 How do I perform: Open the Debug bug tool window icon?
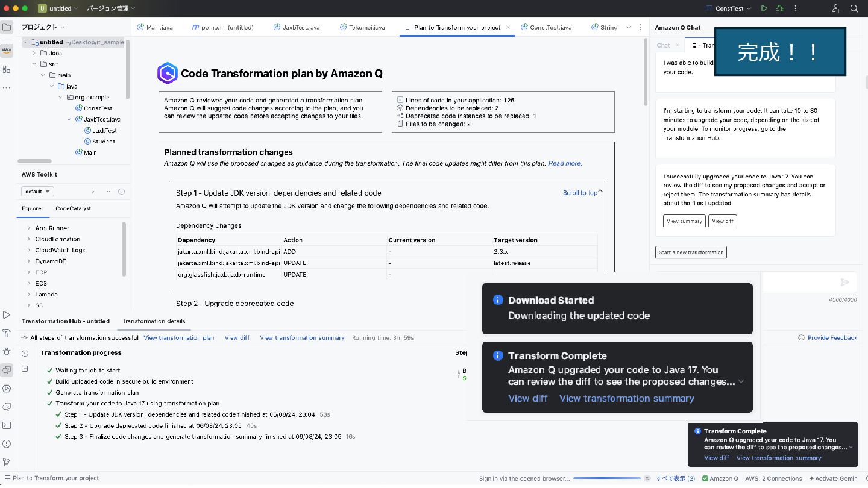7,352
